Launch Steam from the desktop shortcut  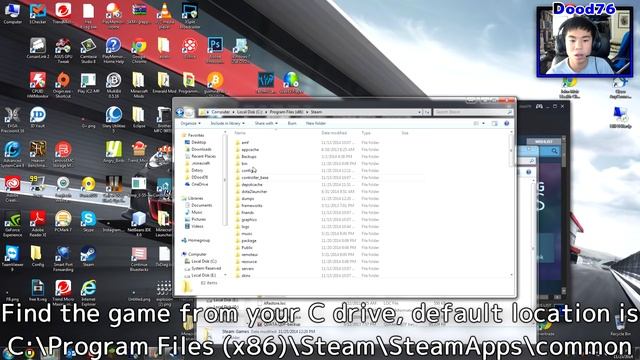click(x=88, y=256)
